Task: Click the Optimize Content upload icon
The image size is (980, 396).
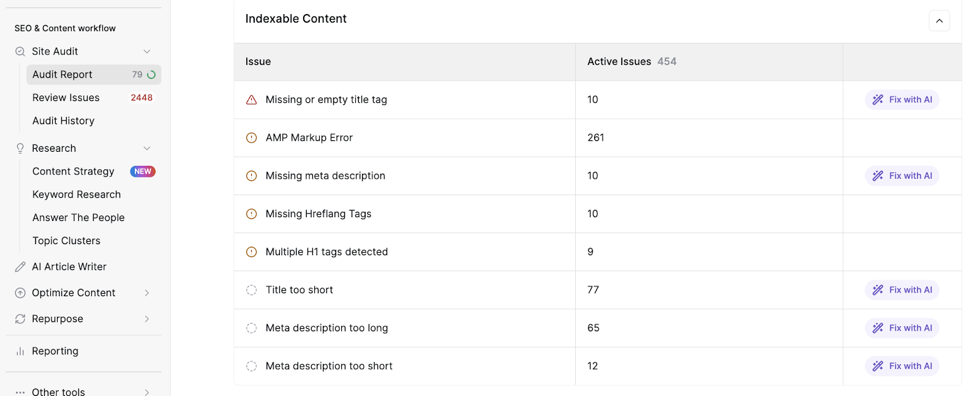Action: tap(19, 293)
